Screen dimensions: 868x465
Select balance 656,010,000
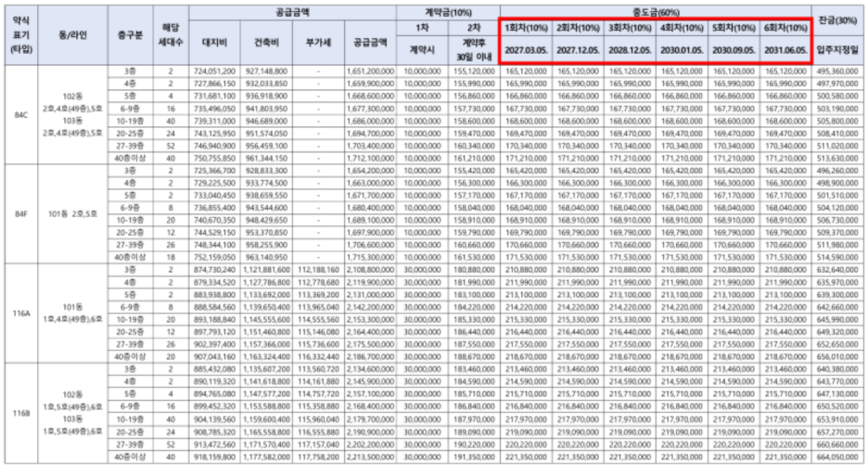point(837,357)
